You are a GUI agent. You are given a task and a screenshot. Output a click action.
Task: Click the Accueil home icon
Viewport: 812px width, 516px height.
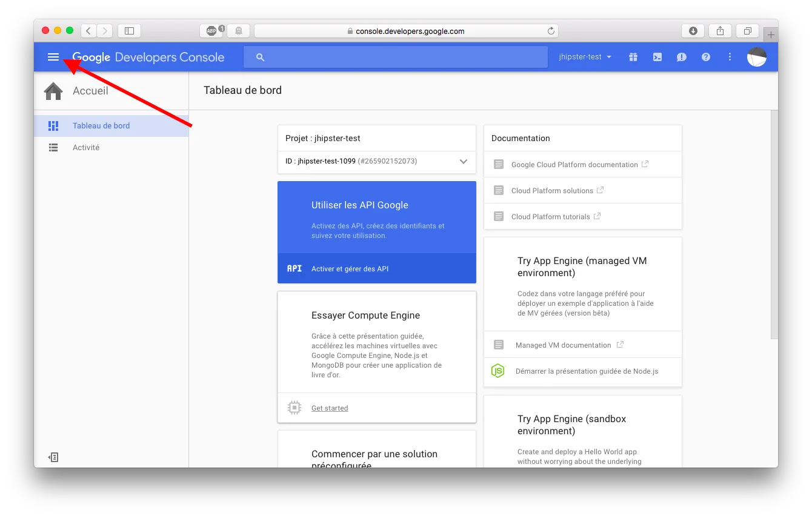pos(53,91)
